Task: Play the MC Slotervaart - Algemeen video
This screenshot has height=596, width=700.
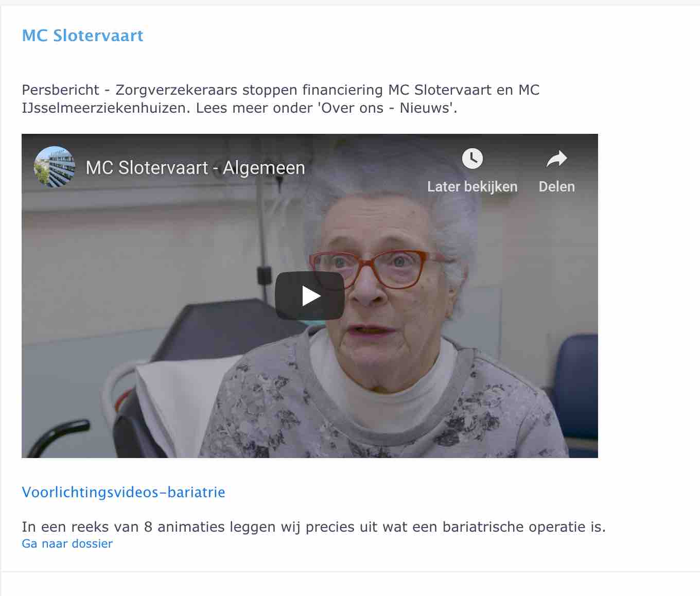Action: pyautogui.click(x=309, y=295)
